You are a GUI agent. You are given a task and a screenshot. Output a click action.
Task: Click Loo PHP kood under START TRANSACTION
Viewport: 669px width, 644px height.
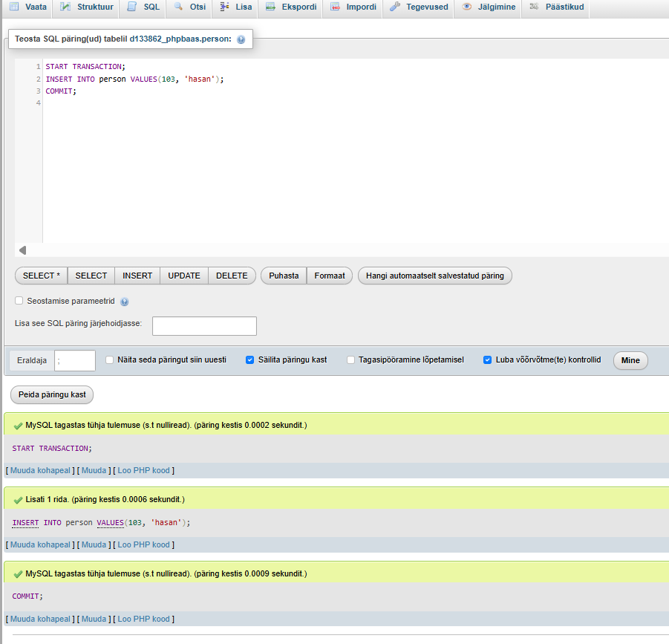click(144, 470)
